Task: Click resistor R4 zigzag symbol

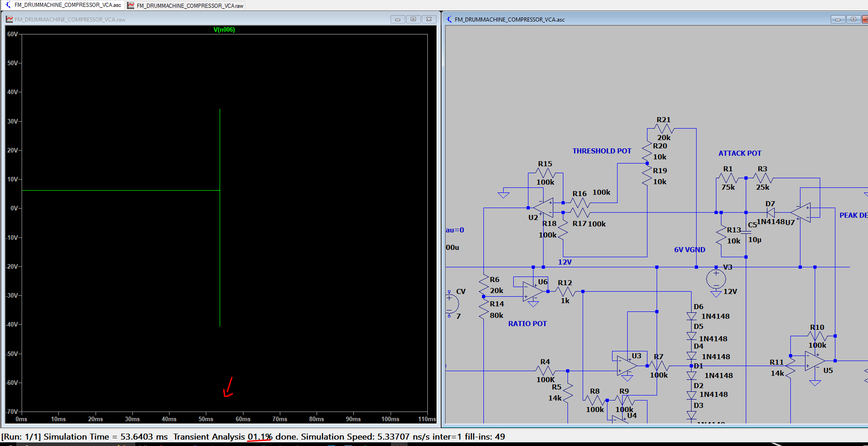Action: coord(545,371)
